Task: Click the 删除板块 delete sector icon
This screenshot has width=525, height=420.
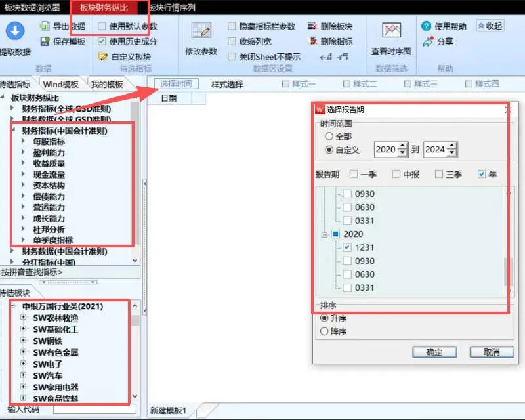Action: pyautogui.click(x=312, y=26)
